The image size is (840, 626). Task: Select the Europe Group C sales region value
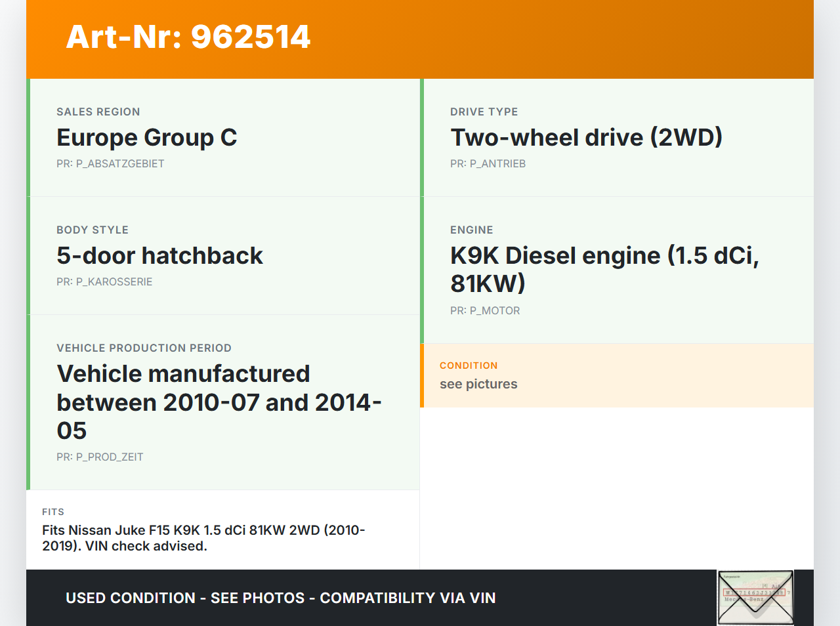[x=146, y=138]
